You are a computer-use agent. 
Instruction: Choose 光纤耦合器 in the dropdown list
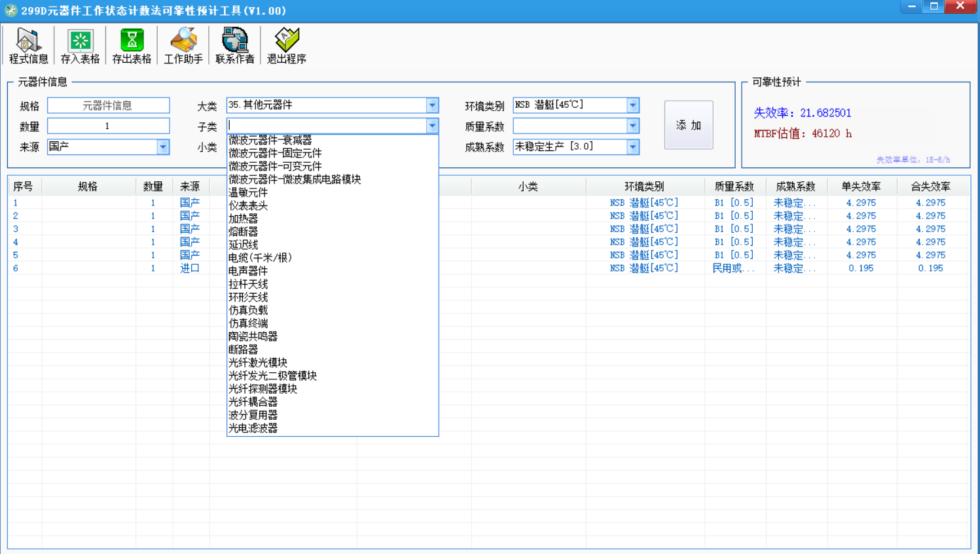(x=253, y=402)
